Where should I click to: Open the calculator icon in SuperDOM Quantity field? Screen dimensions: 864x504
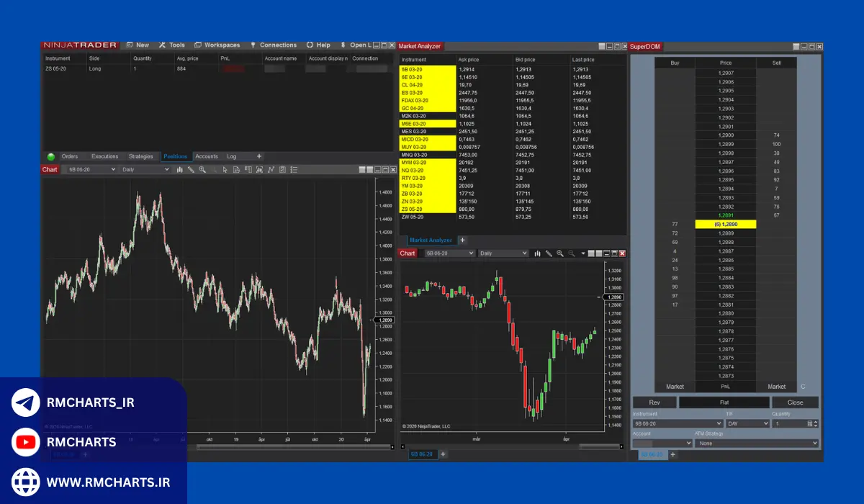(810, 423)
